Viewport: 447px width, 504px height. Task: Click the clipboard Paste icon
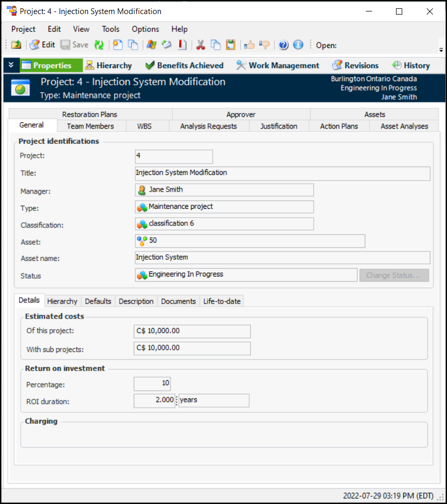231,45
